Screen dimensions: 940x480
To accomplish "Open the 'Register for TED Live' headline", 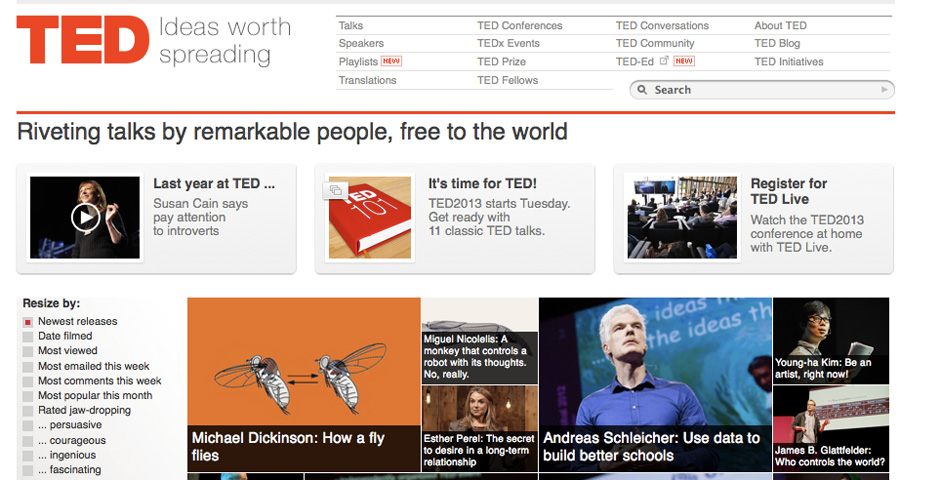I will tap(788, 191).
